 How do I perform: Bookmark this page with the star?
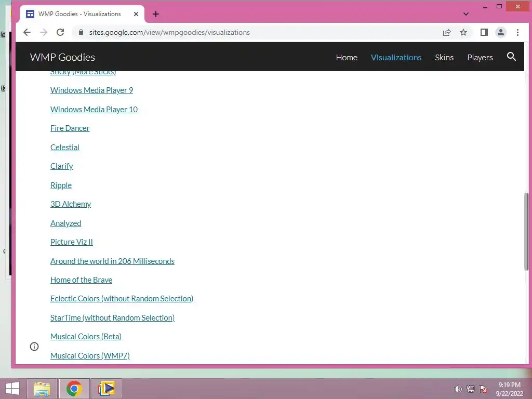pos(463,32)
